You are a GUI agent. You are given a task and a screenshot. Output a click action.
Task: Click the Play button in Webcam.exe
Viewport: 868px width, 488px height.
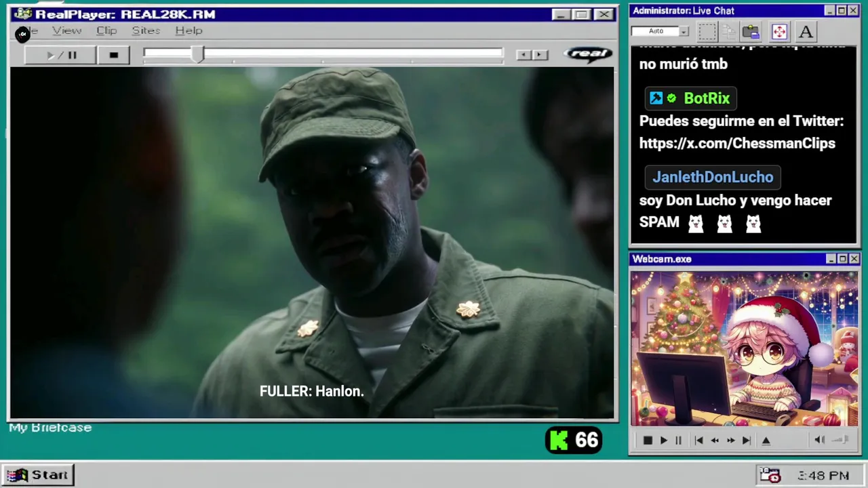click(x=663, y=441)
